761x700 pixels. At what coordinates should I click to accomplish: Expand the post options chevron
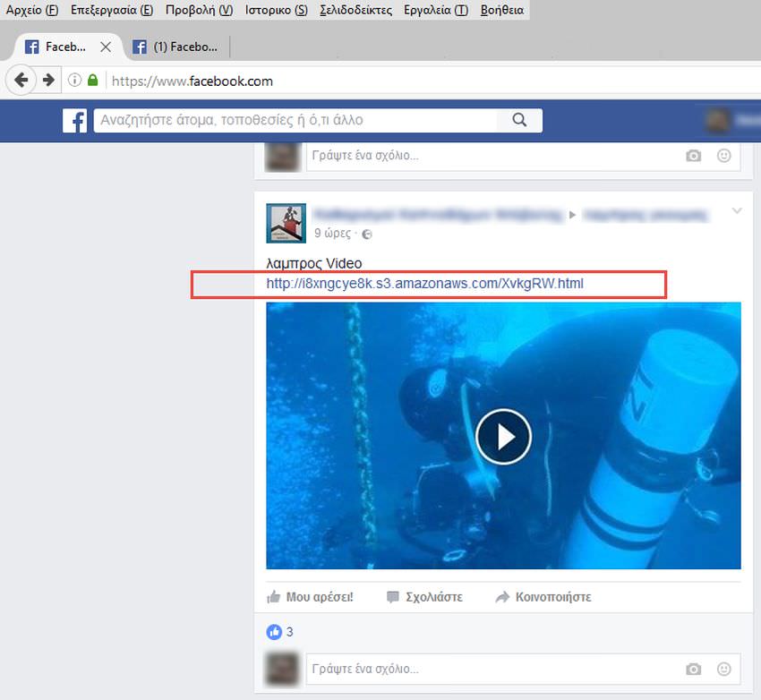(x=737, y=211)
